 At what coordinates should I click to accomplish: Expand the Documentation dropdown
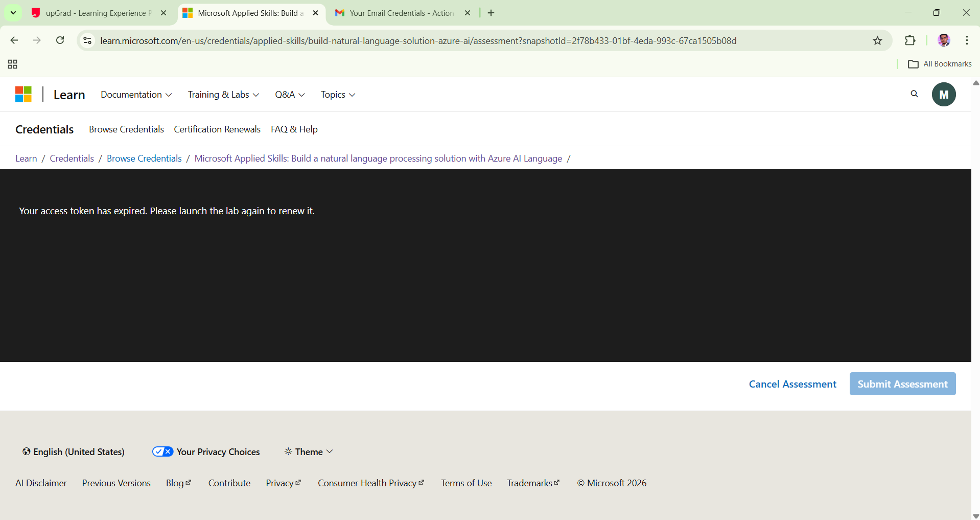136,95
